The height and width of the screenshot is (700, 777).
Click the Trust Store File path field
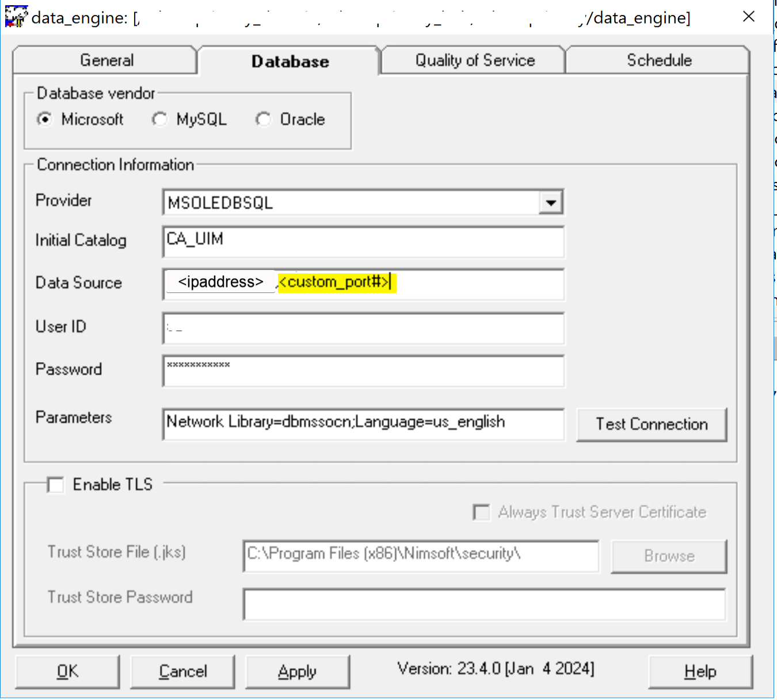421,556
